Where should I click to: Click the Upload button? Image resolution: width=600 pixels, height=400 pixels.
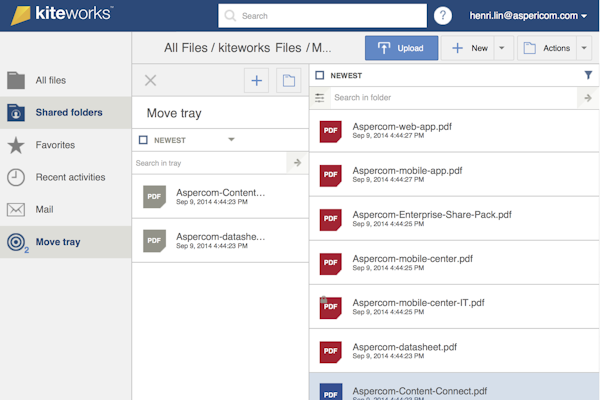[401, 48]
